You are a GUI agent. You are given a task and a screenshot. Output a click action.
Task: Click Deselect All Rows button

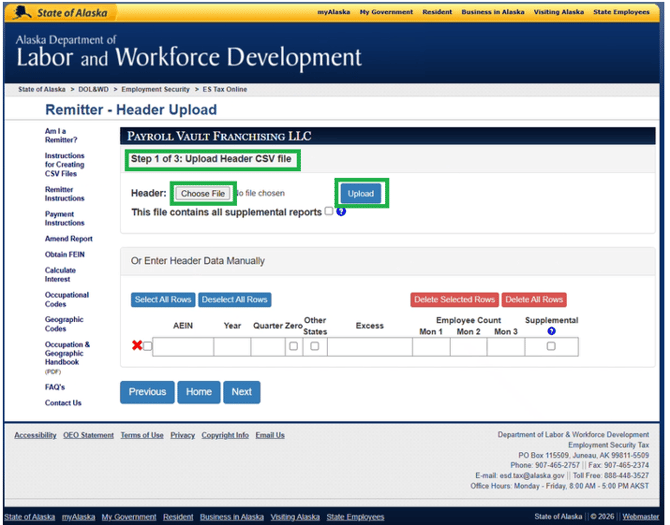(x=235, y=299)
